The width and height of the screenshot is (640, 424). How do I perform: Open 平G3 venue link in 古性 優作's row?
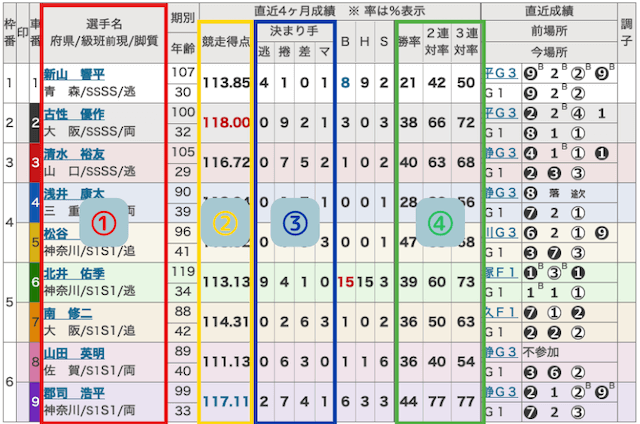tap(501, 113)
